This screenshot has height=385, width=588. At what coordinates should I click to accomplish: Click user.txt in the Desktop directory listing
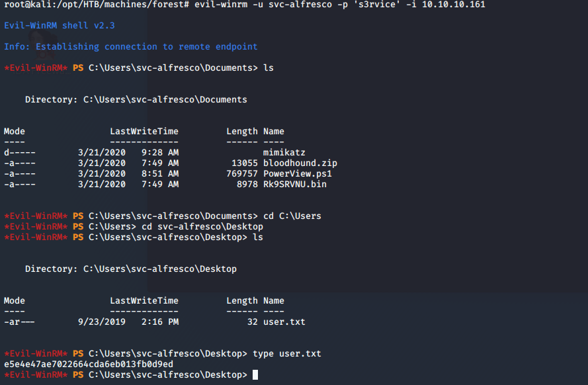click(284, 322)
